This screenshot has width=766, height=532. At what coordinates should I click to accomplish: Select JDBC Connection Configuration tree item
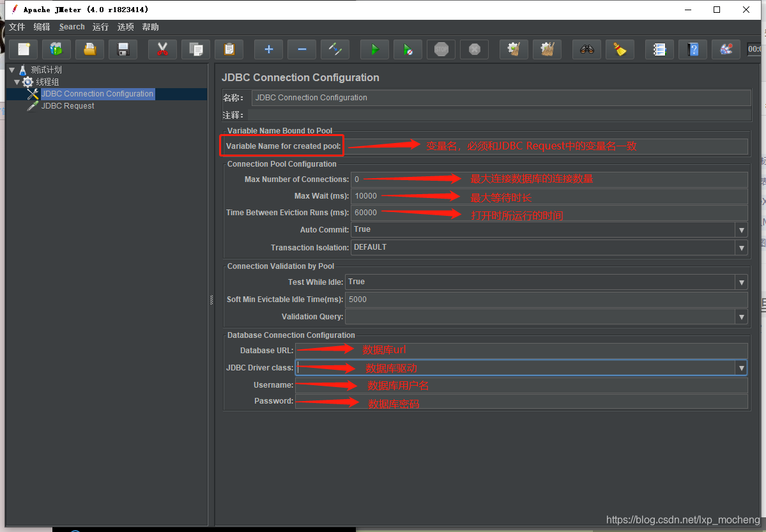point(97,94)
